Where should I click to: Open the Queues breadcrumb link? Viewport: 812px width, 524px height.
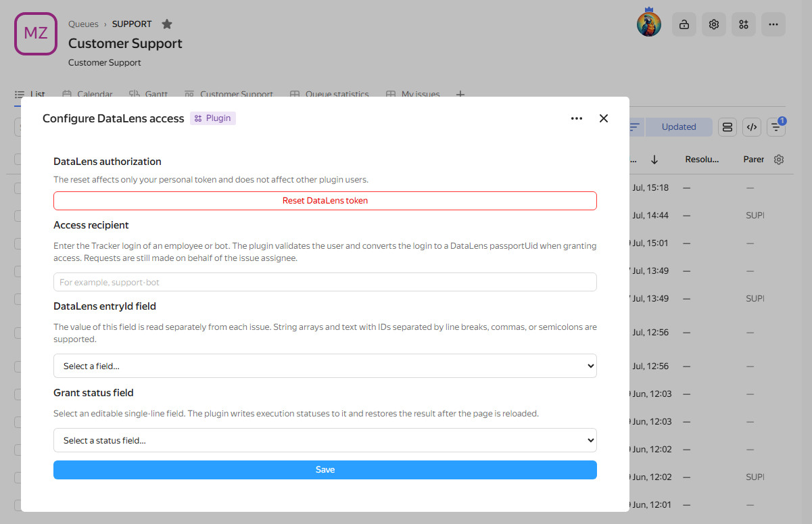pyautogui.click(x=83, y=24)
